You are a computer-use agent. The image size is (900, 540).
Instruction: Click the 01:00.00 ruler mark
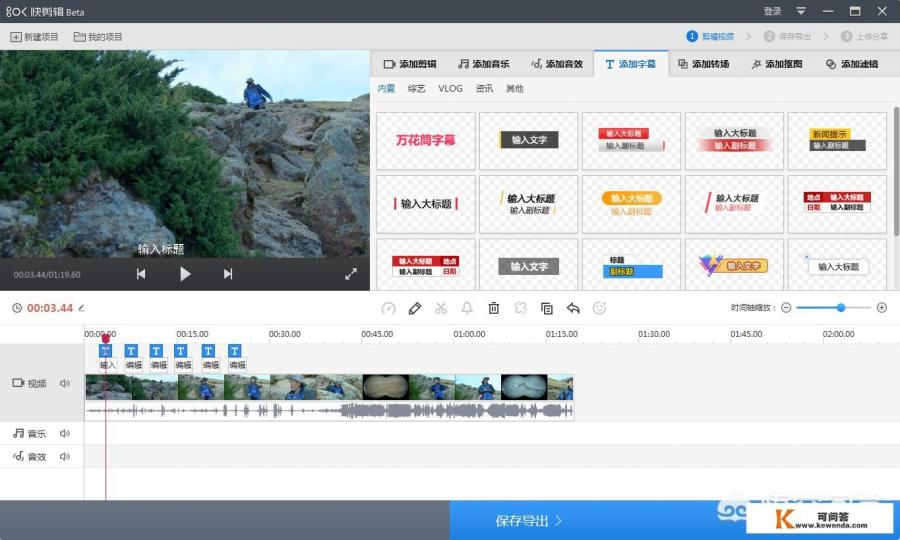[469, 333]
